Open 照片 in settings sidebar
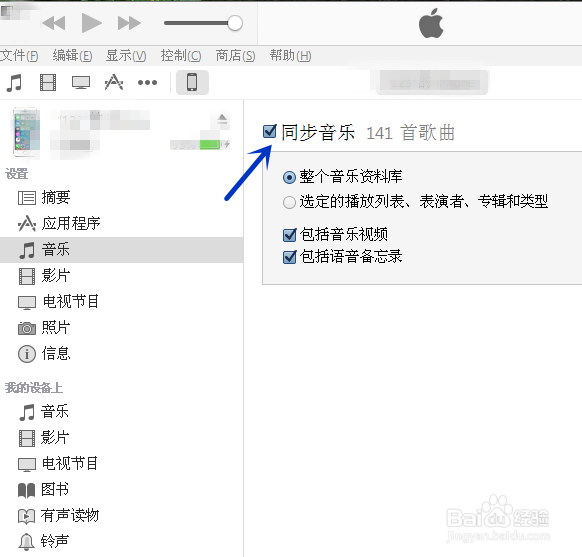582x557 pixels. (121, 328)
